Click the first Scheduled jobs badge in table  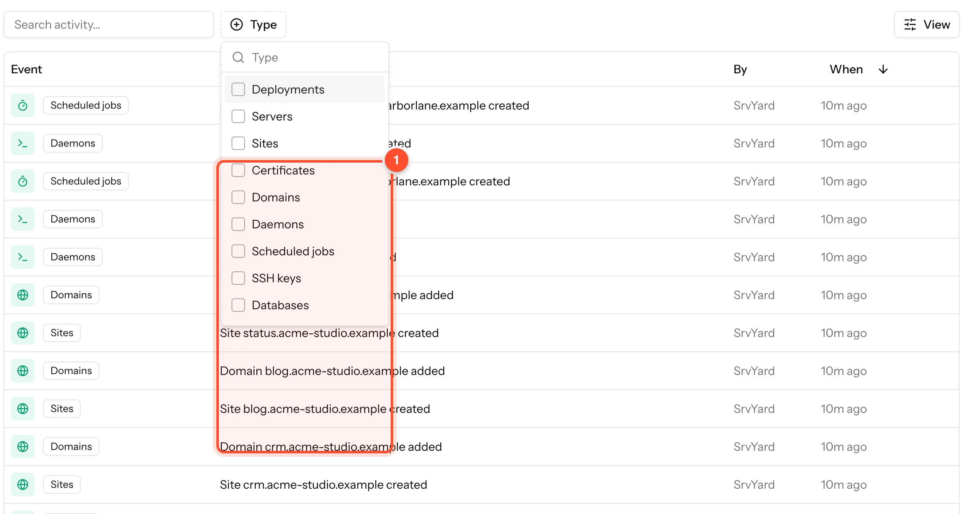tap(86, 105)
